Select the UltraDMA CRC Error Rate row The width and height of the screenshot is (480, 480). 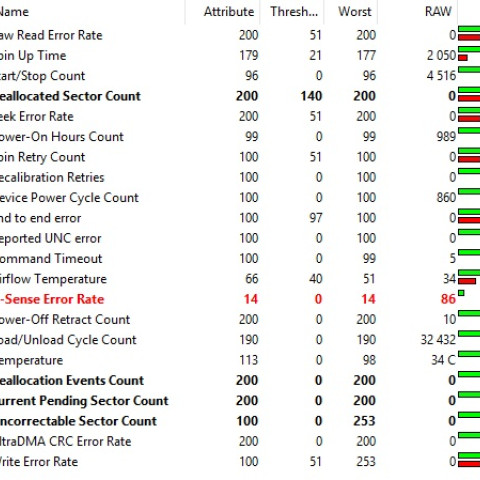[x=240, y=441]
